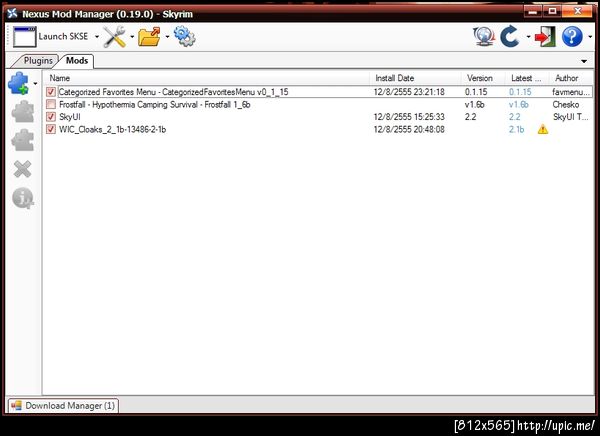The image size is (600, 436).
Task: Click the blue circular refresh arrow icon
Action: 510,37
